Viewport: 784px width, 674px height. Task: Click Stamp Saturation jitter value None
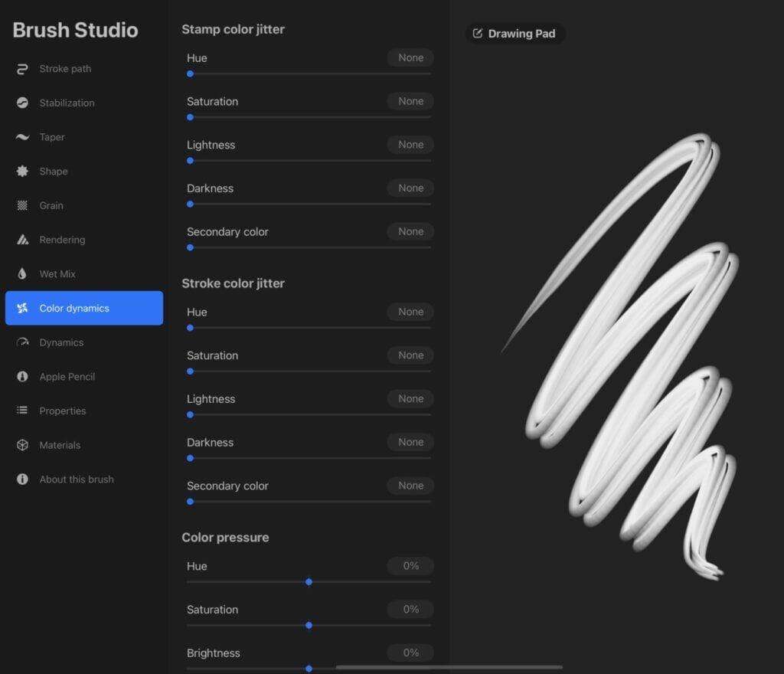[x=410, y=101]
